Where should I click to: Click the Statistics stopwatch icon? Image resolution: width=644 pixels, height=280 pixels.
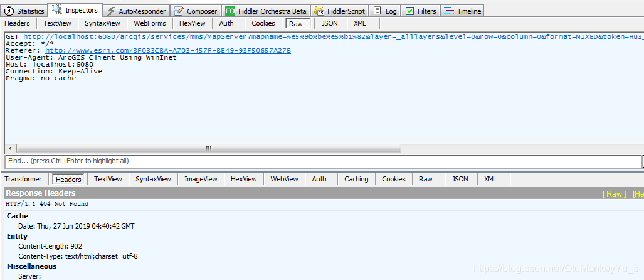point(9,11)
